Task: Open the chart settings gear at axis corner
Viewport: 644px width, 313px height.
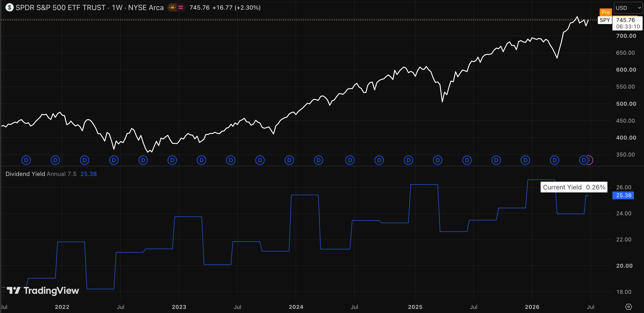Action: click(628, 307)
